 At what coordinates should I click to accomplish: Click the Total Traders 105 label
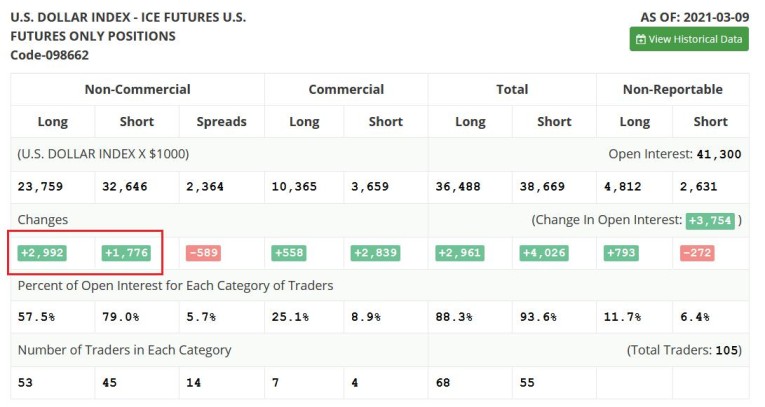coord(684,350)
